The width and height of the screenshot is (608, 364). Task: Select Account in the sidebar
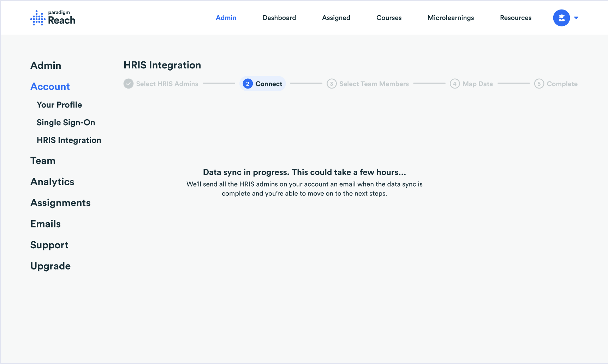[50, 86]
